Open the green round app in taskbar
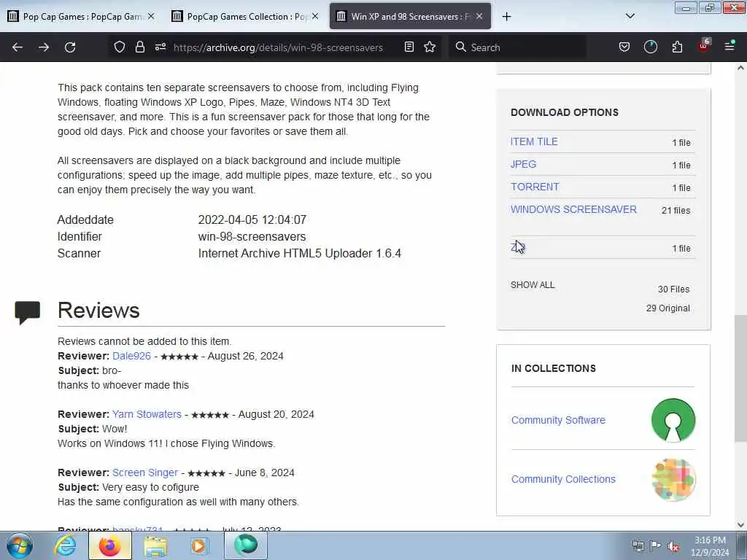The width and height of the screenshot is (747, 560). 245,545
